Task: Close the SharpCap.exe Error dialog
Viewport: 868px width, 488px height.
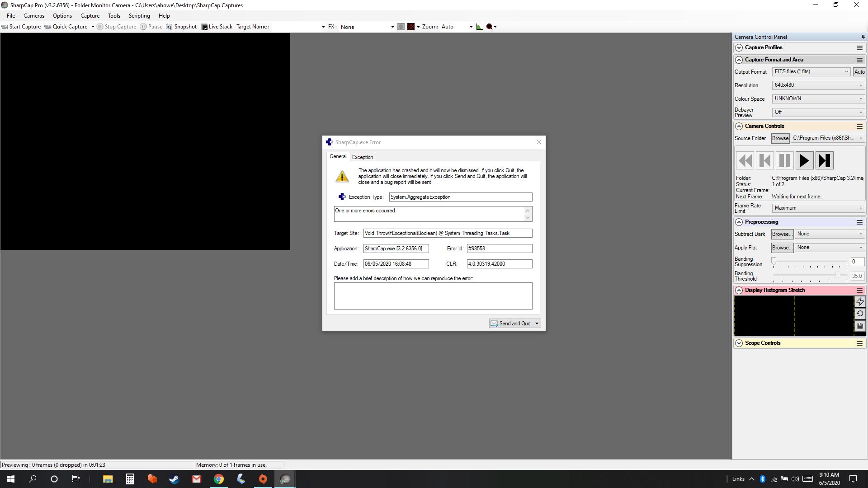Action: (x=538, y=142)
